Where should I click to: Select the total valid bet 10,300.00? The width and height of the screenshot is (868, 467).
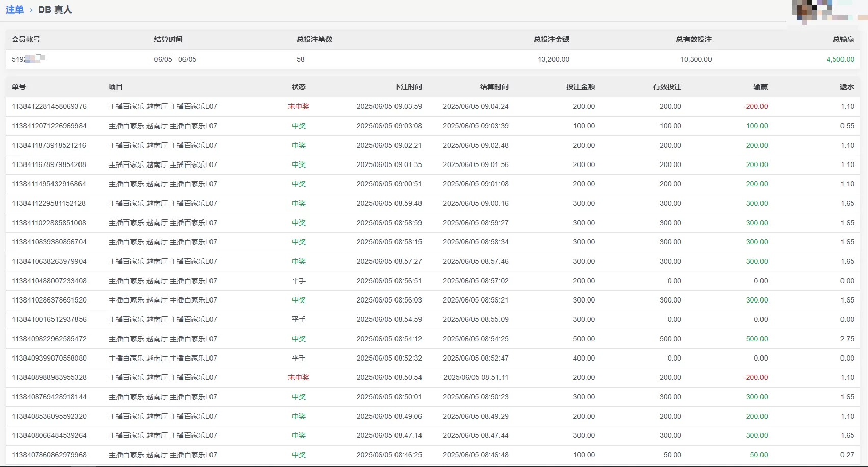[x=696, y=59]
